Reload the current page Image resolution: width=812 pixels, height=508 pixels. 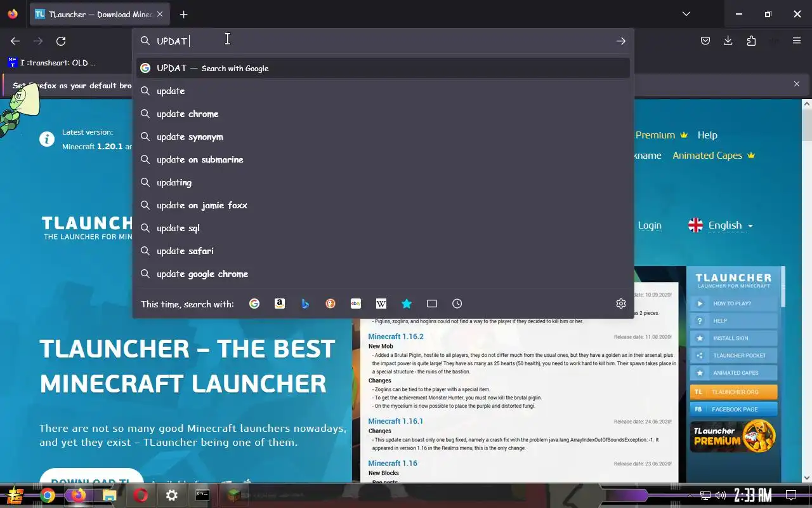click(x=61, y=41)
